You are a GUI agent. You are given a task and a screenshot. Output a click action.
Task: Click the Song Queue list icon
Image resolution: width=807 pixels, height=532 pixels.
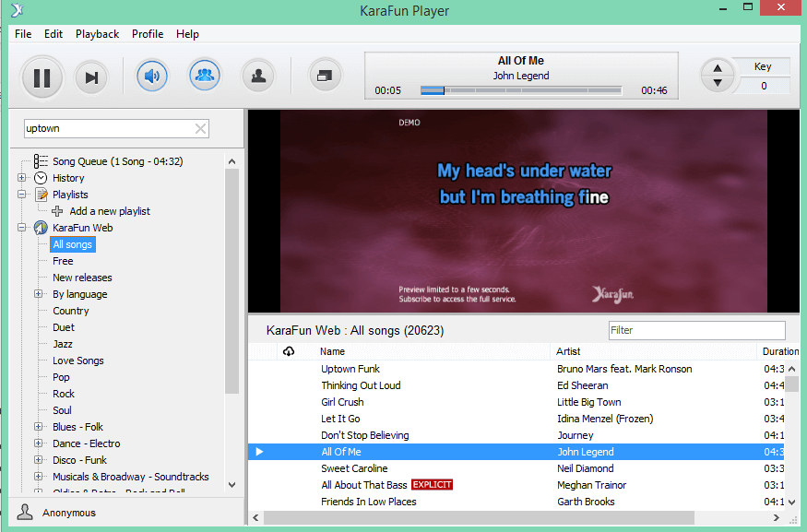point(41,161)
